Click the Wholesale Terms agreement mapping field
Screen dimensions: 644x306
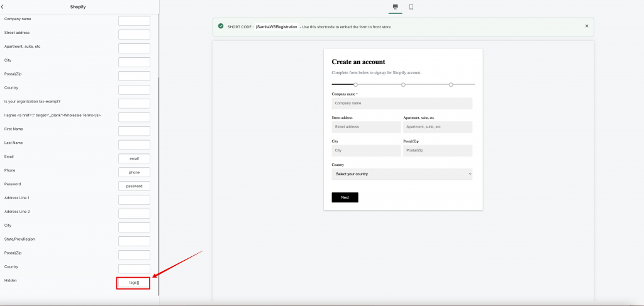(135, 117)
